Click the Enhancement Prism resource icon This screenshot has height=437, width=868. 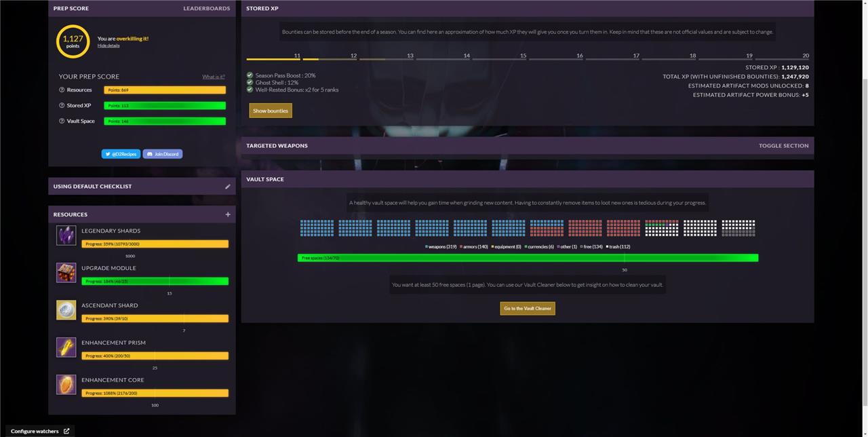[x=66, y=347]
